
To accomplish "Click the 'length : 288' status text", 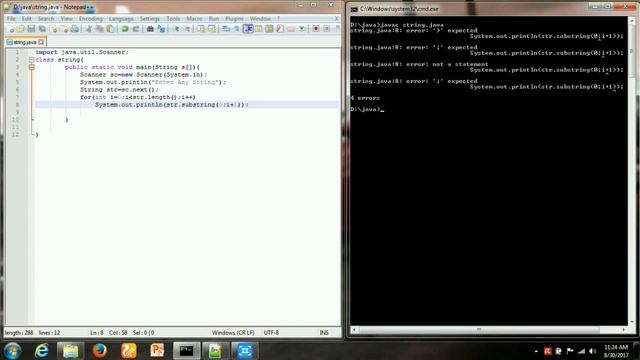I will point(19,333).
